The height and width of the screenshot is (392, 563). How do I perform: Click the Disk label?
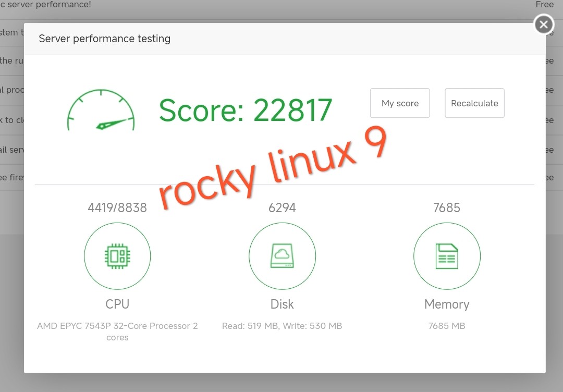282,304
